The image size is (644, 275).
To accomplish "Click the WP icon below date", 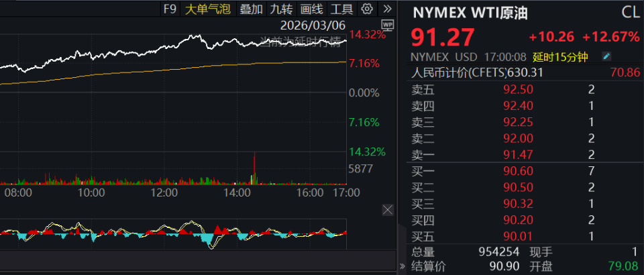I will click(x=387, y=25).
